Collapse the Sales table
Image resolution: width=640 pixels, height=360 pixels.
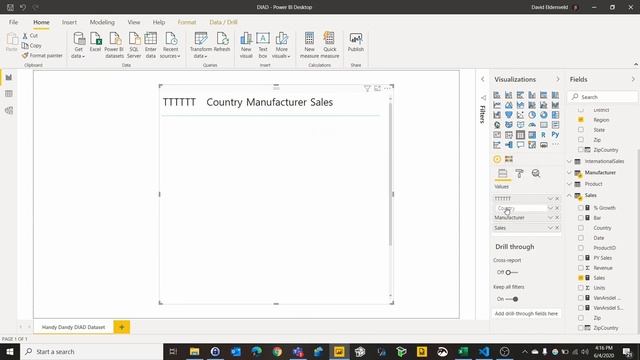click(x=570, y=196)
